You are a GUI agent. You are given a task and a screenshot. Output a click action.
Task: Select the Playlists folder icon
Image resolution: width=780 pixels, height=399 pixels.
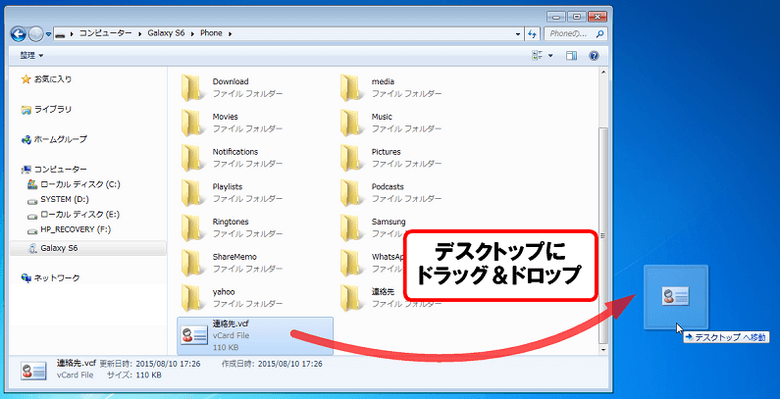coord(193,193)
